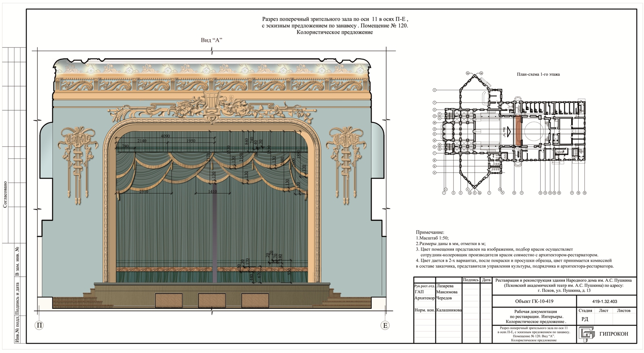This screenshot has width=644, height=353.
Task: Select axis marker circle Е
Action: tap(385, 325)
